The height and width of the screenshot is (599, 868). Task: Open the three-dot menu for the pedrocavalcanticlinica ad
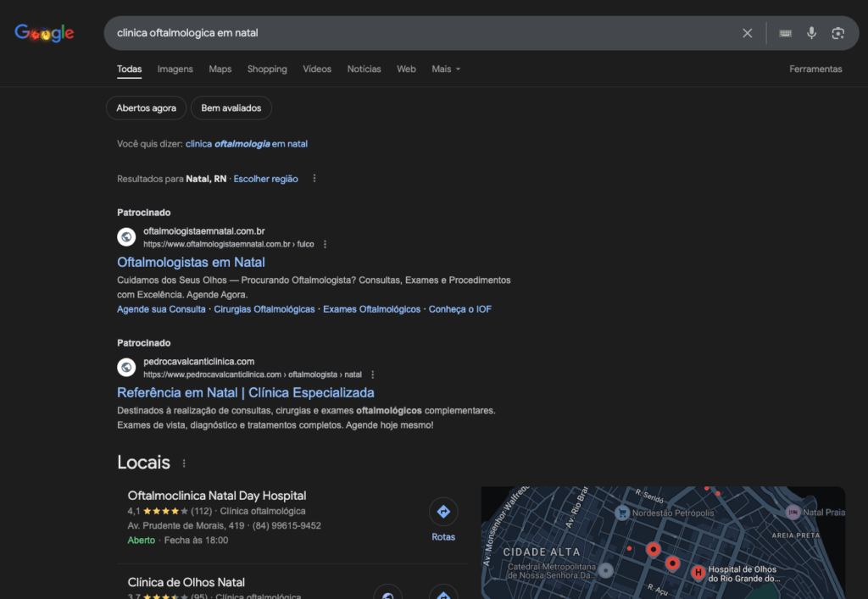[373, 374]
